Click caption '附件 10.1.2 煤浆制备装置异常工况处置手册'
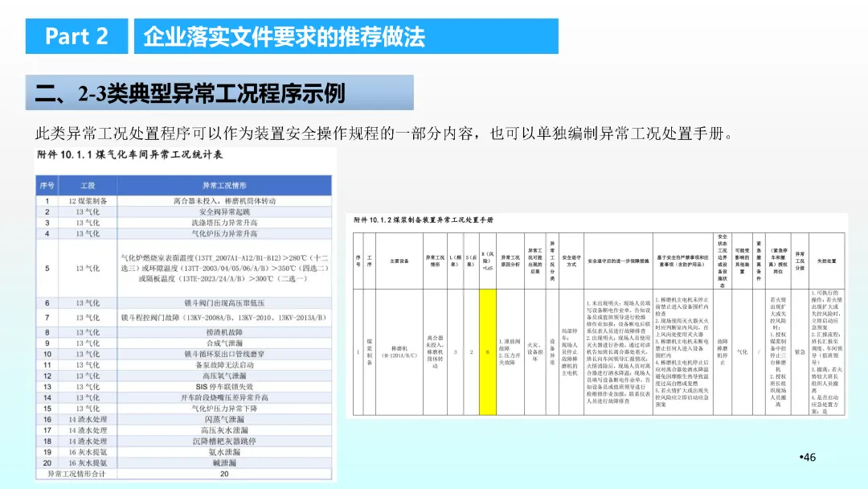The height and width of the screenshot is (489, 868). tap(424, 220)
